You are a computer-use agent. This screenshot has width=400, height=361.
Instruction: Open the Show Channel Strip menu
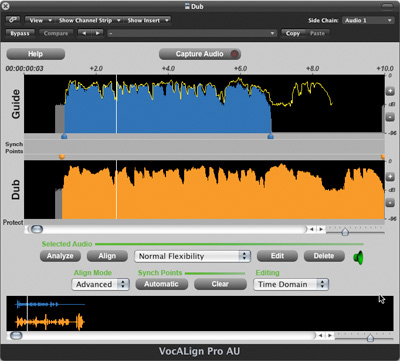tap(89, 20)
